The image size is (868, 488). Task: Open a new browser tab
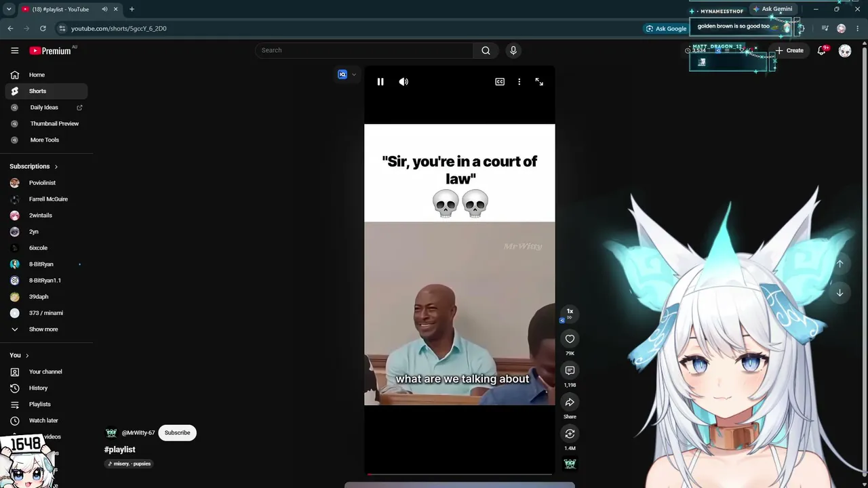click(x=132, y=9)
